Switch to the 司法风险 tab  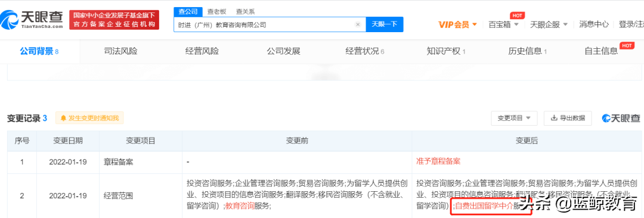[x=120, y=51]
